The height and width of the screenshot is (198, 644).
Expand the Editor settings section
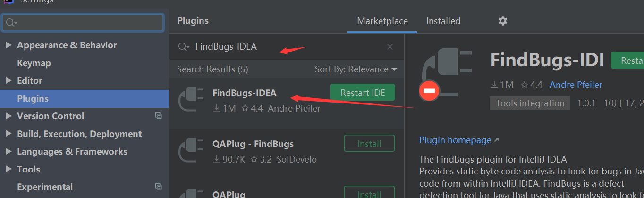(x=8, y=81)
